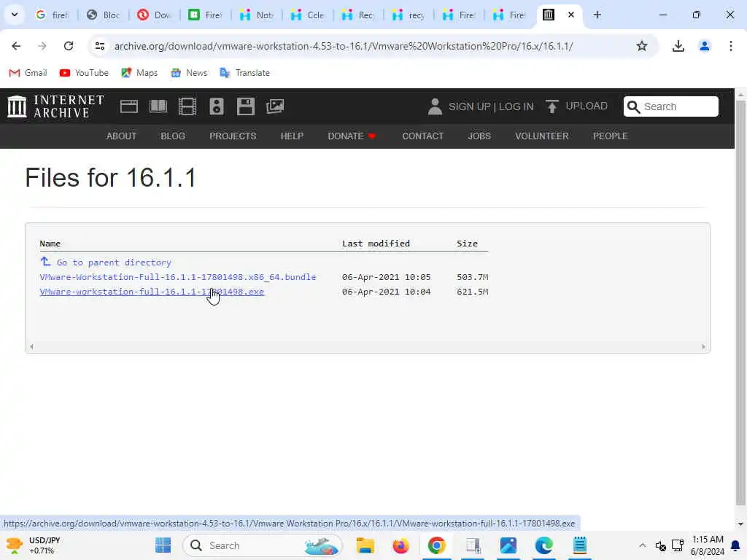This screenshot has height=560, width=747.
Task: Open the Chrome downloads icon
Action: tap(678, 46)
